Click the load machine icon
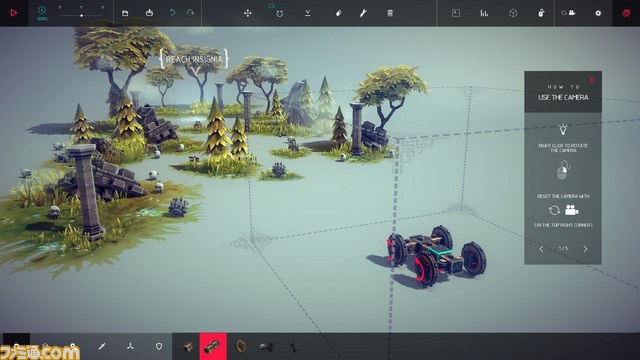The height and width of the screenshot is (360, 640). tap(149, 13)
